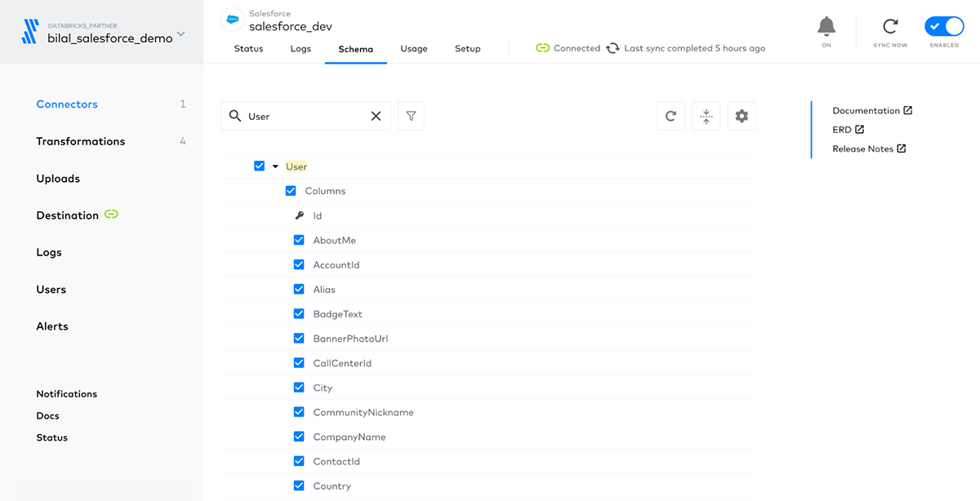980x501 pixels.
Task: Disable the connector Enabled toggle
Action: [944, 26]
